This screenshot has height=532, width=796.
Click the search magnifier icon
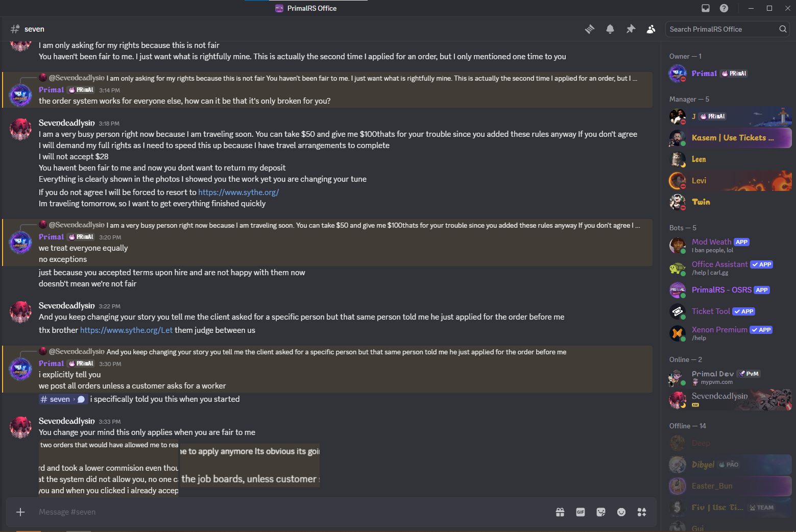783,29
